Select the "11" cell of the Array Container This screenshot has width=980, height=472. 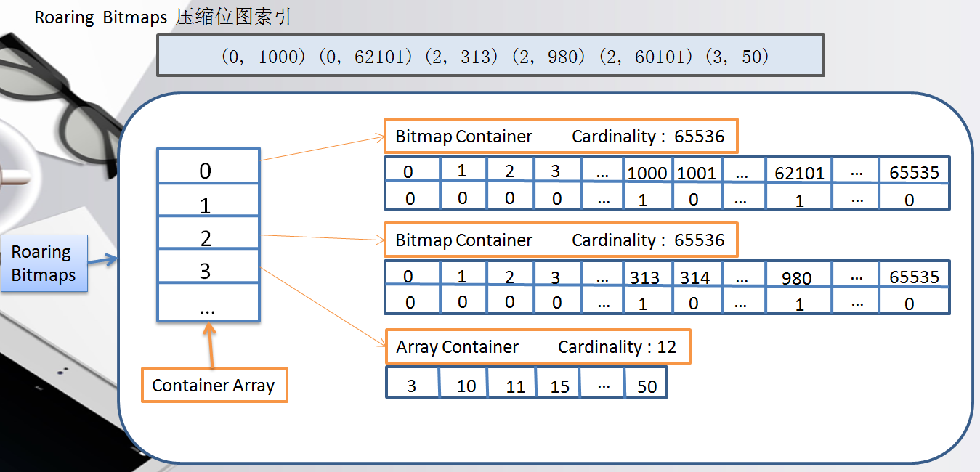[x=512, y=383]
